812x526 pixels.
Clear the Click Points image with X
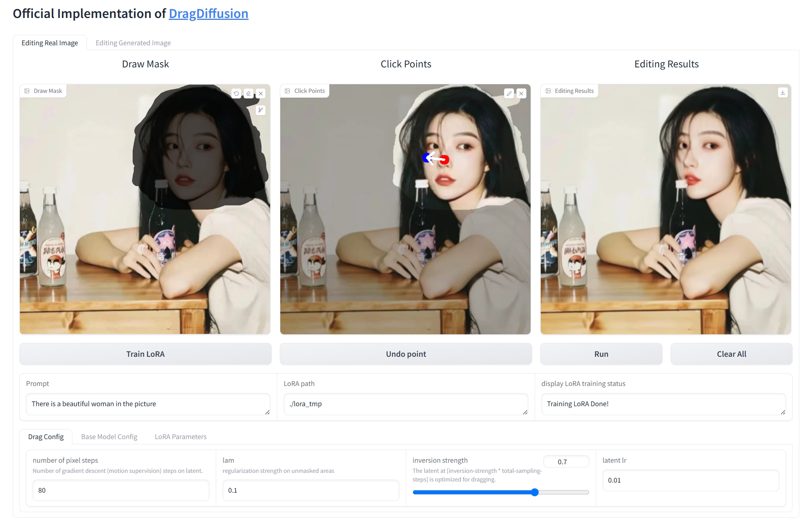(x=521, y=94)
